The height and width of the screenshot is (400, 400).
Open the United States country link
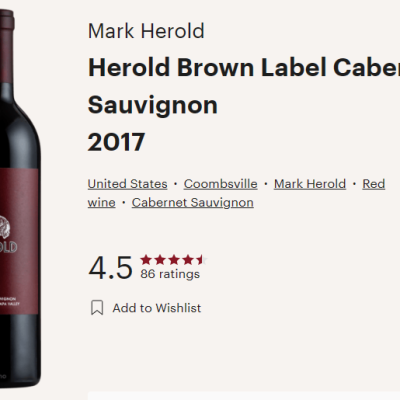pyautogui.click(x=127, y=184)
